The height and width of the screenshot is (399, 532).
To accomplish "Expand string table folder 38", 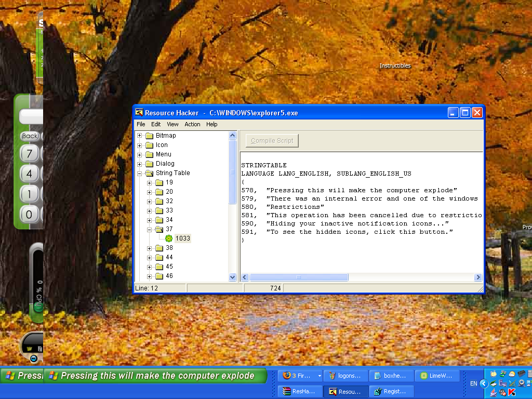I will (149, 248).
